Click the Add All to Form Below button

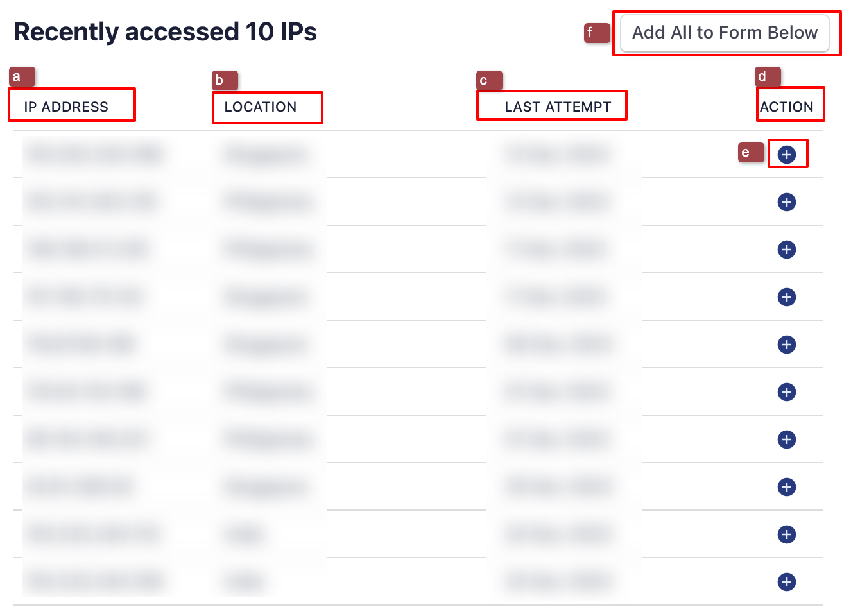pos(725,33)
